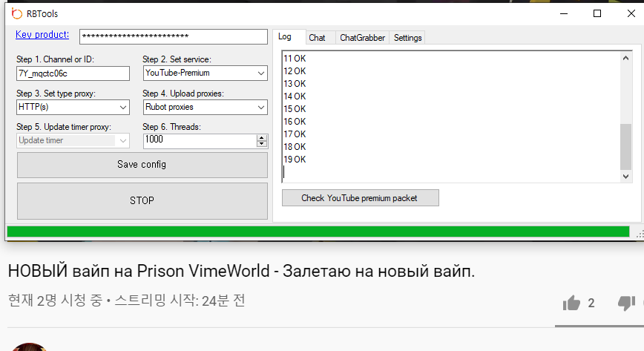This screenshot has width=644, height=351.
Task: Open the Key product link
Action: pos(42,35)
